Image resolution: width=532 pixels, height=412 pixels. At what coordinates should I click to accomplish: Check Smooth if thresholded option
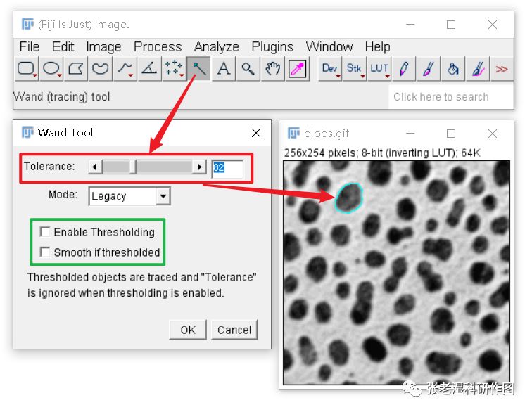[45, 252]
